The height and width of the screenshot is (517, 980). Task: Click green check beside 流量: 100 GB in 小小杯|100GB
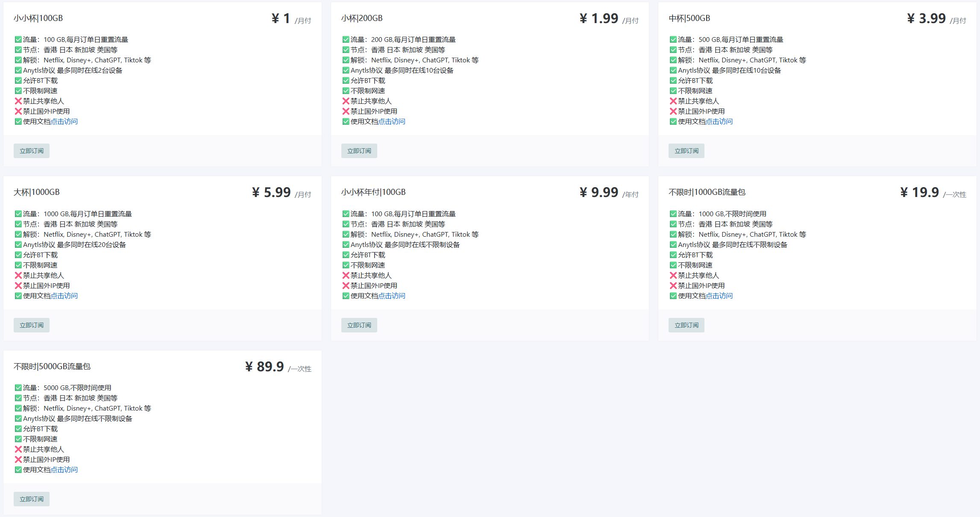pos(18,40)
